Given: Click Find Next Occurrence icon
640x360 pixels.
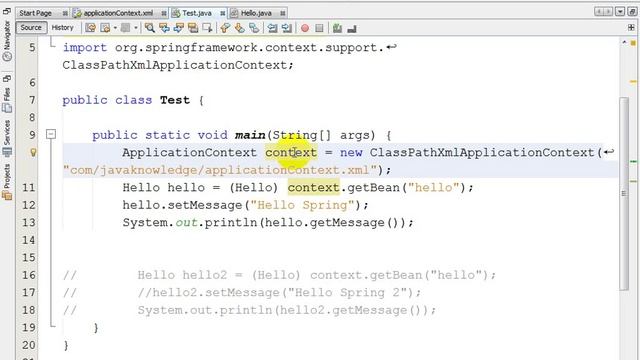Looking at the screenshot, I should point(178,28).
